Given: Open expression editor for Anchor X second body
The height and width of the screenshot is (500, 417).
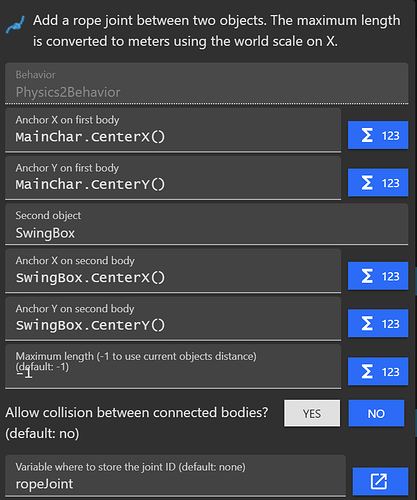Looking at the screenshot, I should [378, 276].
